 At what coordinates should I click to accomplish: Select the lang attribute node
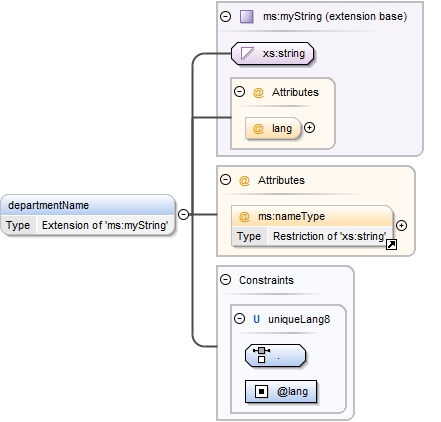273,128
